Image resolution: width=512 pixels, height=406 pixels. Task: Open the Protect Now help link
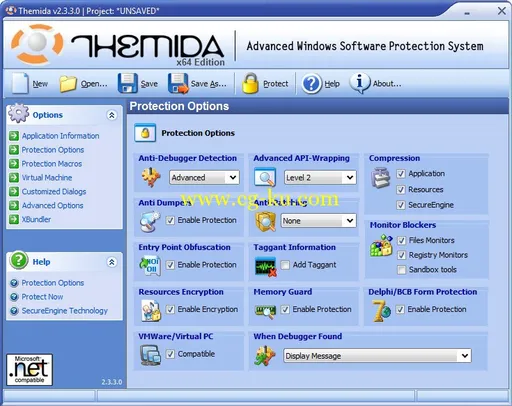pyautogui.click(x=42, y=297)
